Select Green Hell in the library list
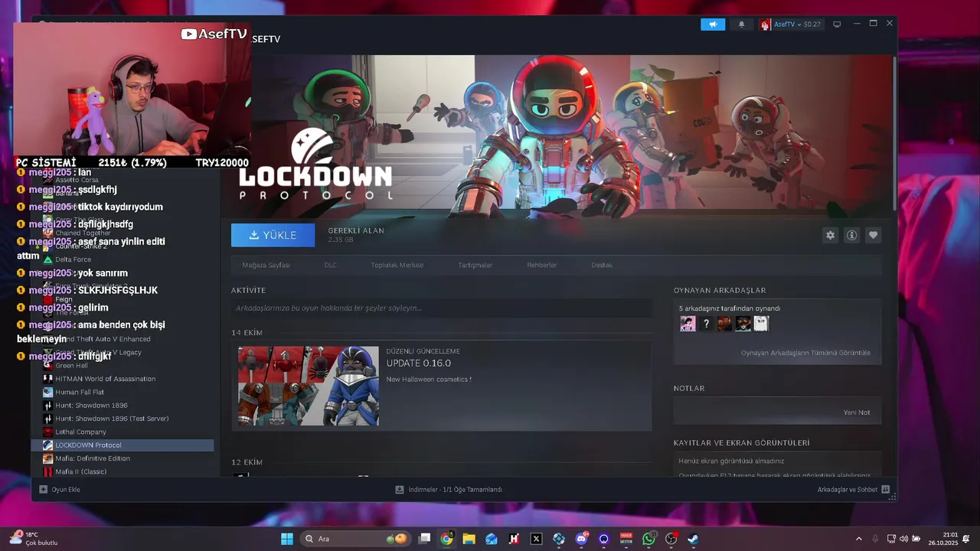The width and height of the screenshot is (980, 551). (x=122, y=366)
